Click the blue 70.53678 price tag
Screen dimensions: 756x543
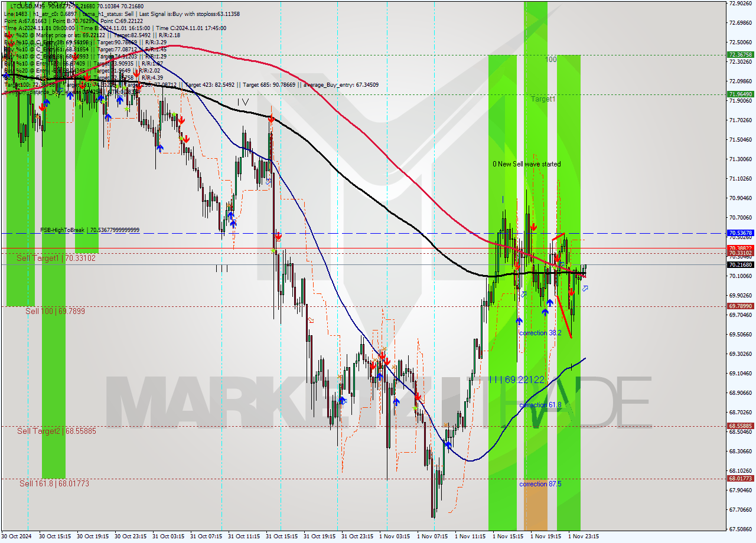(741, 233)
